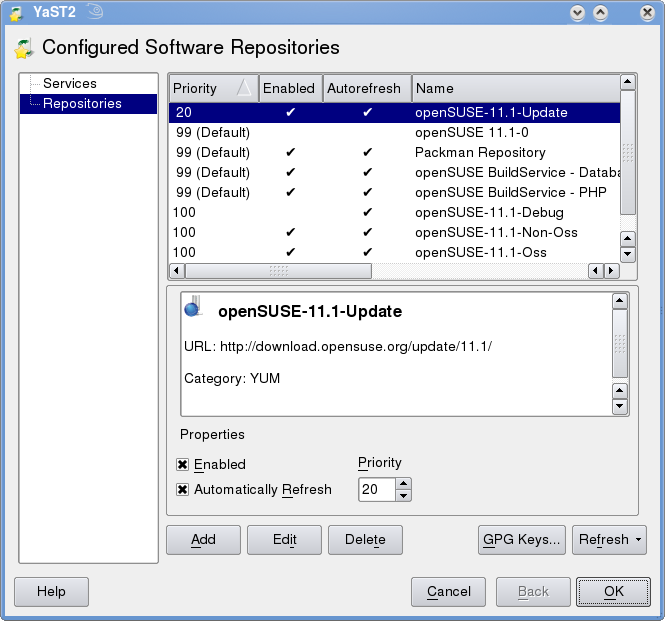Click the repository table's top scroll-up arrow
665x621 pixels.
click(x=628, y=82)
